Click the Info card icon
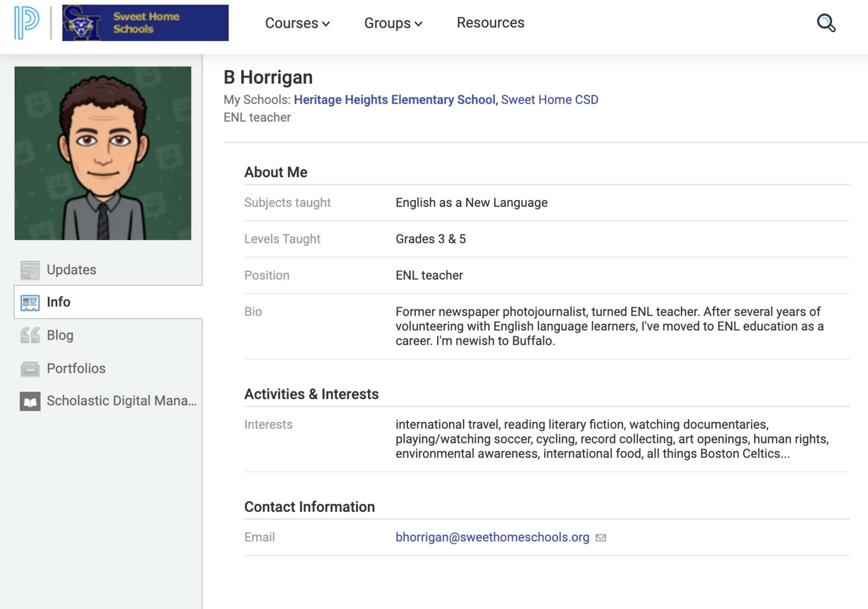This screenshot has height=609, width=868. [30, 303]
